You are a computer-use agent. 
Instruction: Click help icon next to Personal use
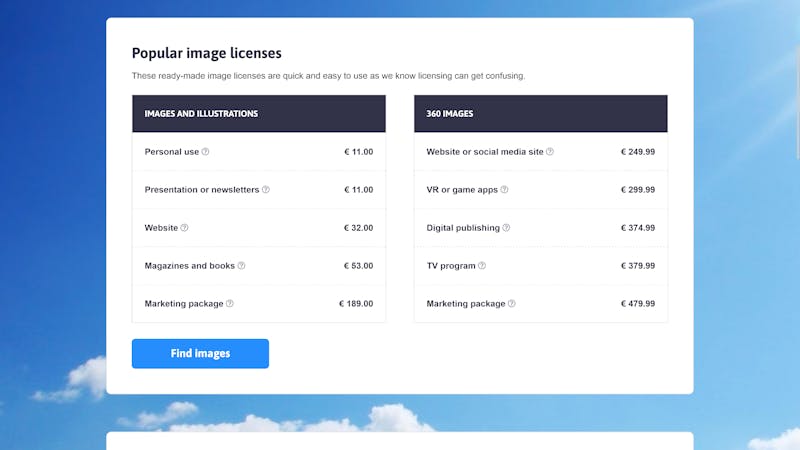pos(205,152)
